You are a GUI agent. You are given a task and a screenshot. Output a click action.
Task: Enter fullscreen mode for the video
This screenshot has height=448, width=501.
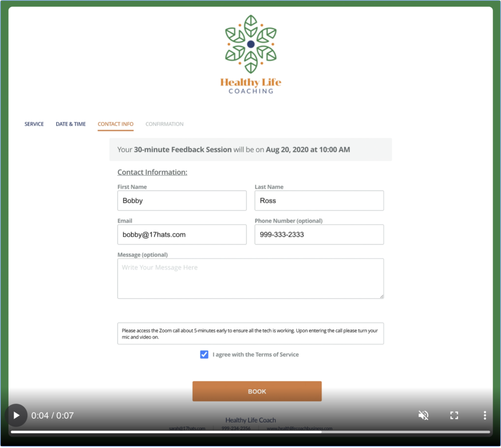[x=454, y=415]
